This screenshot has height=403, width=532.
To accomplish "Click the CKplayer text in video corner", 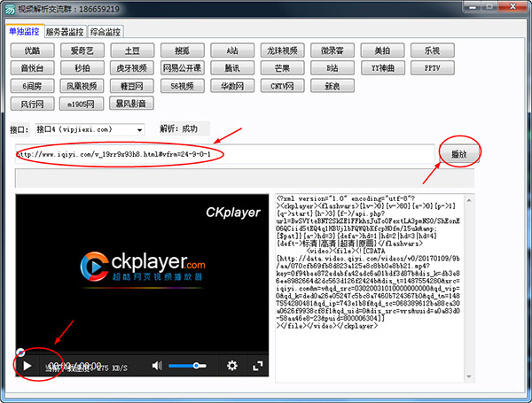I will tap(233, 213).
